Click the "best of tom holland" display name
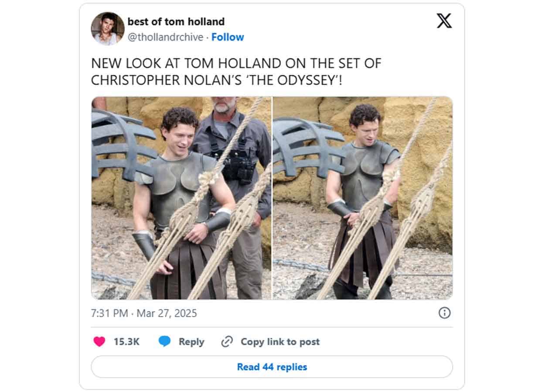This screenshot has width=545, height=392. (176, 22)
